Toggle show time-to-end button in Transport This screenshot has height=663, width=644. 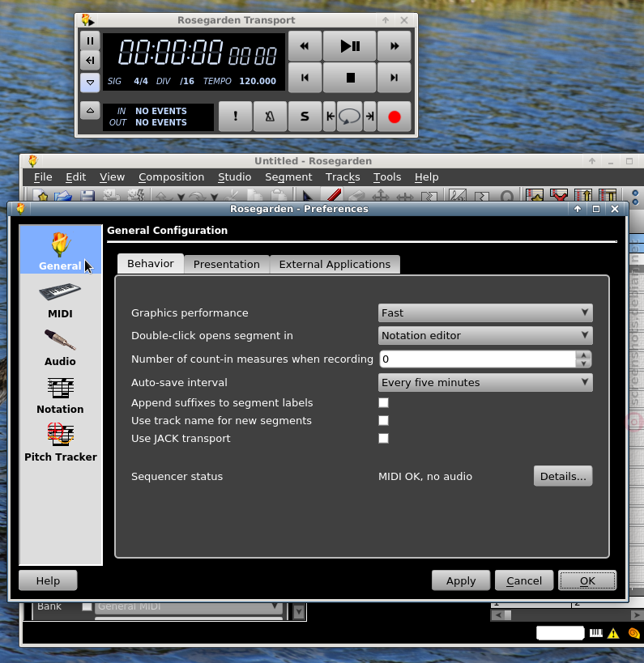click(90, 61)
